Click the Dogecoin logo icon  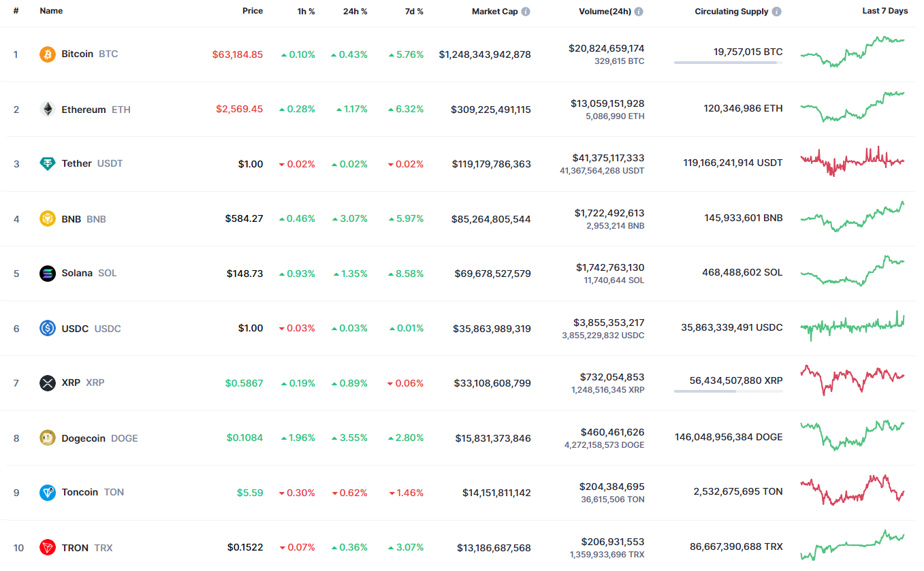click(48, 438)
